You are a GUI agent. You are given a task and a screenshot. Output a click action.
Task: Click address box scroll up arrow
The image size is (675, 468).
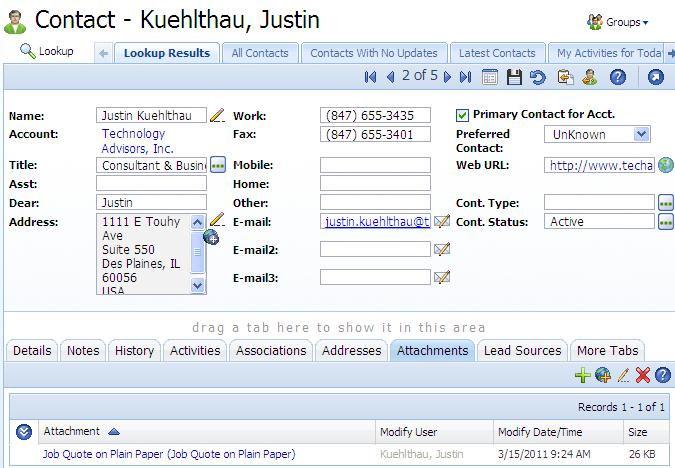point(197,222)
